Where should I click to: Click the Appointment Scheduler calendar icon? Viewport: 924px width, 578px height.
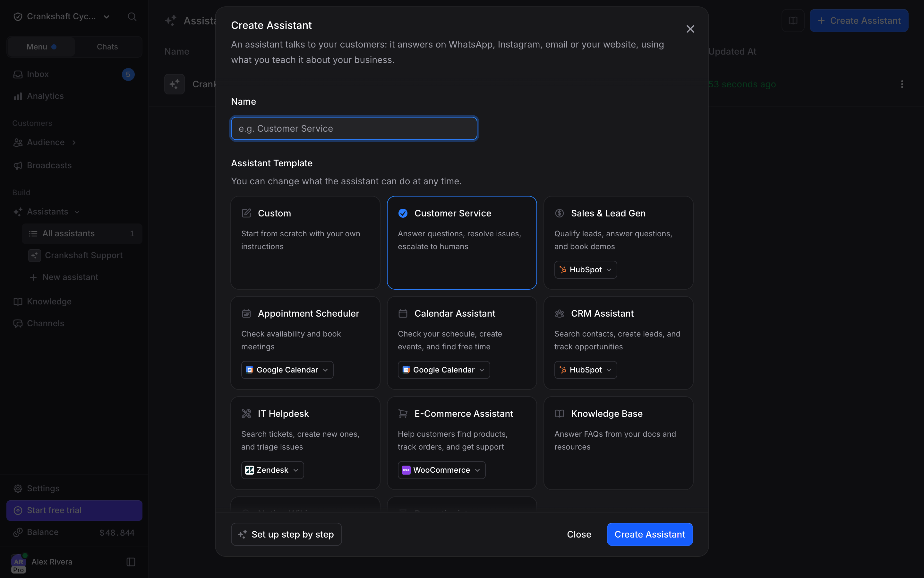(x=247, y=313)
